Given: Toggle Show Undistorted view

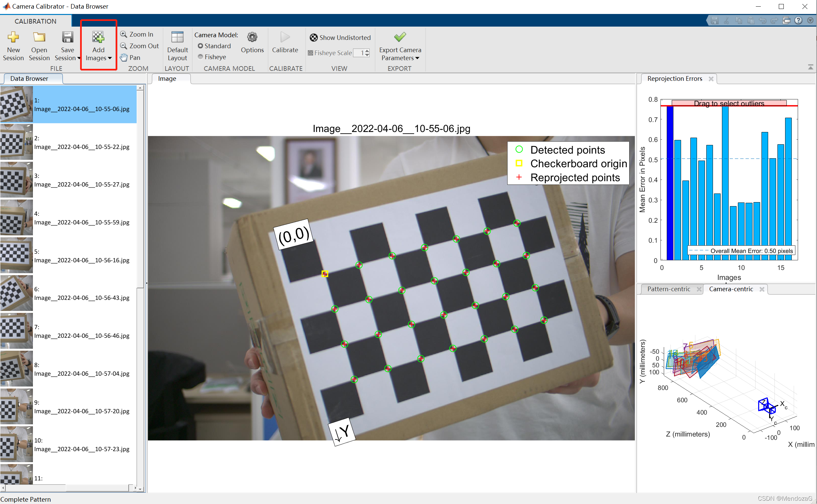Looking at the screenshot, I should pyautogui.click(x=340, y=38).
